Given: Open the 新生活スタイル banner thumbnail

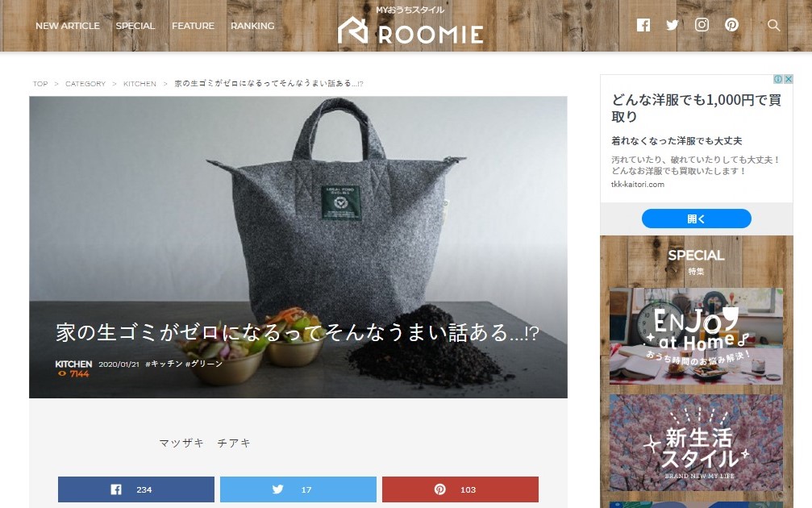Looking at the screenshot, I should coord(696,443).
